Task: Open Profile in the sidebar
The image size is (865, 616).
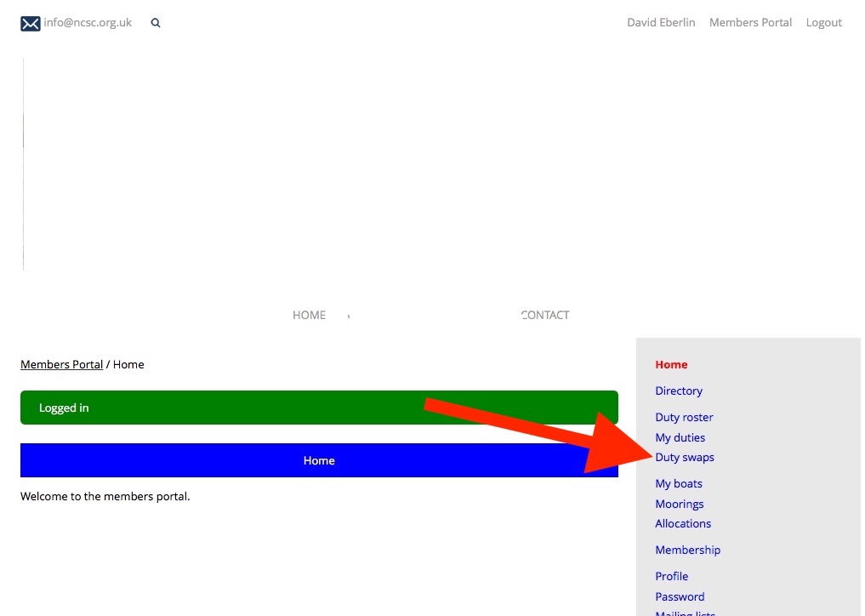Action: pyautogui.click(x=671, y=576)
